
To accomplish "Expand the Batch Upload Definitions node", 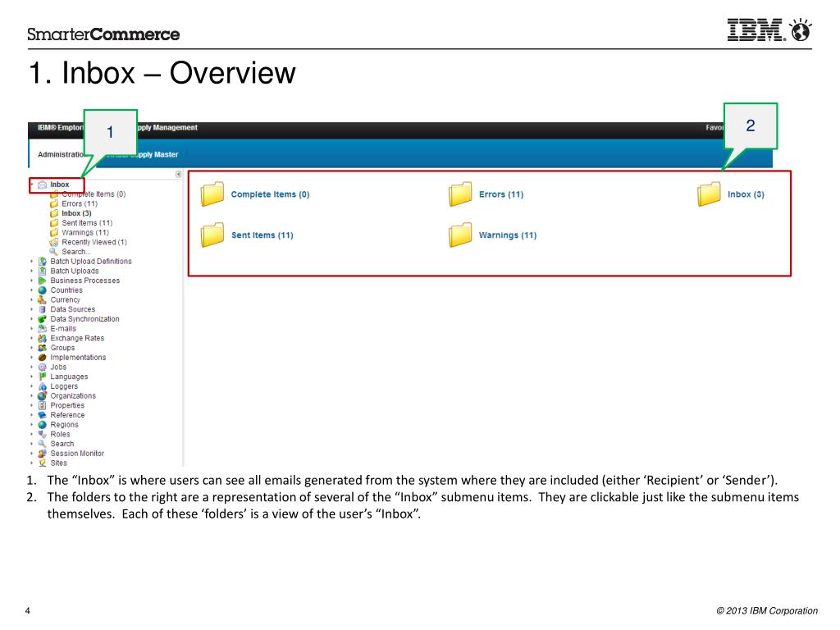I will (x=32, y=262).
